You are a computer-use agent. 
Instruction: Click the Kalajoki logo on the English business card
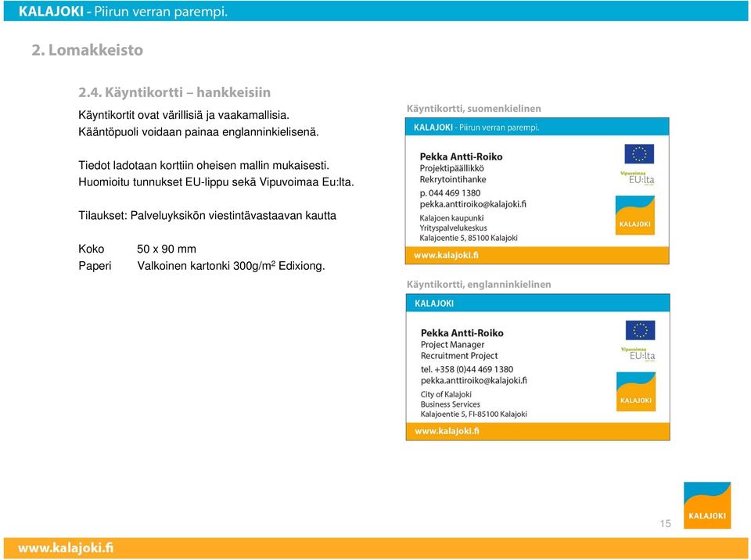pyautogui.click(x=635, y=392)
